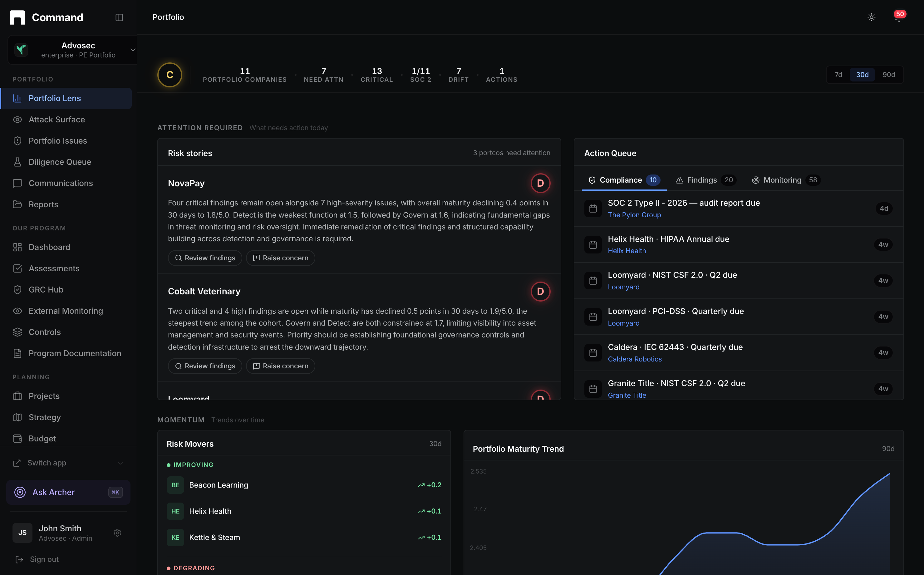
Task: Click Sign out
Action: (x=37, y=560)
